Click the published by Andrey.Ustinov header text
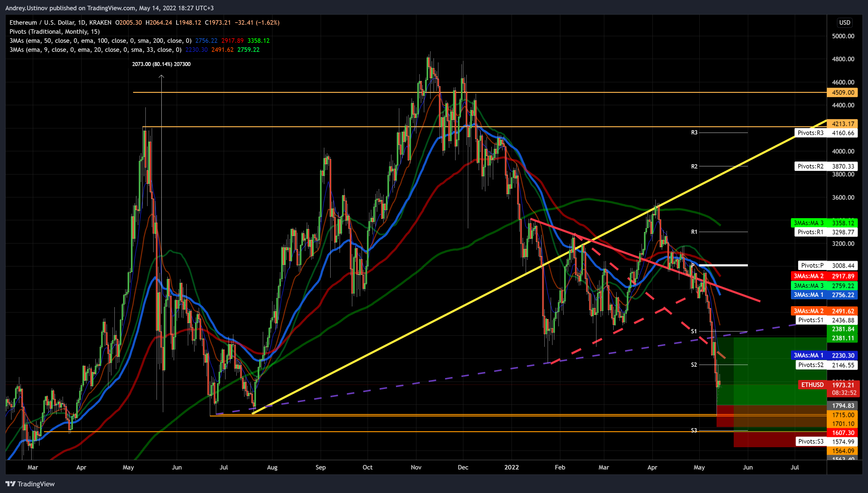868x493 pixels. (109, 8)
